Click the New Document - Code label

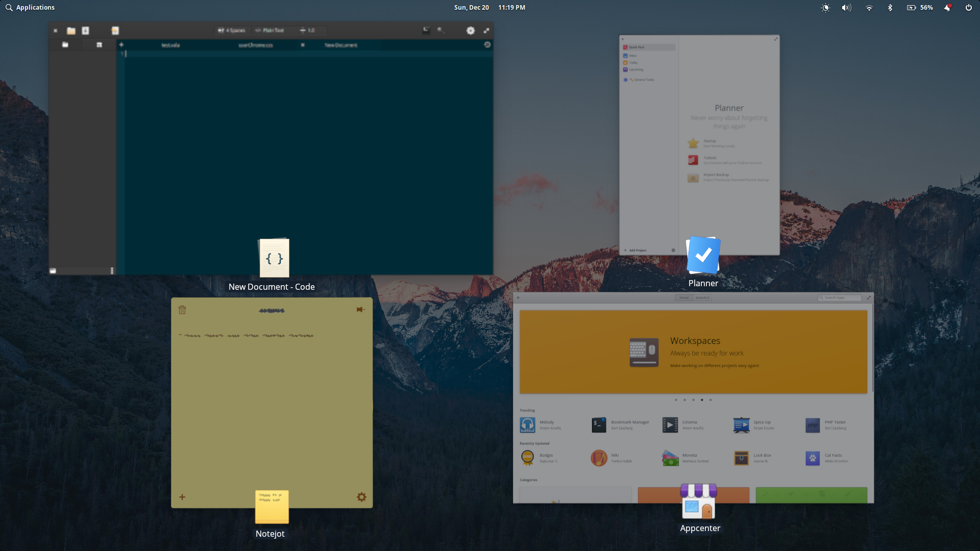click(272, 287)
